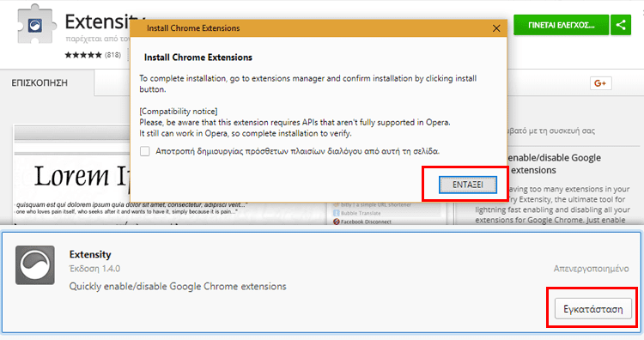Close the Install Chrome Extensions dialog
Screen dimensions: 644x340
[496, 28]
